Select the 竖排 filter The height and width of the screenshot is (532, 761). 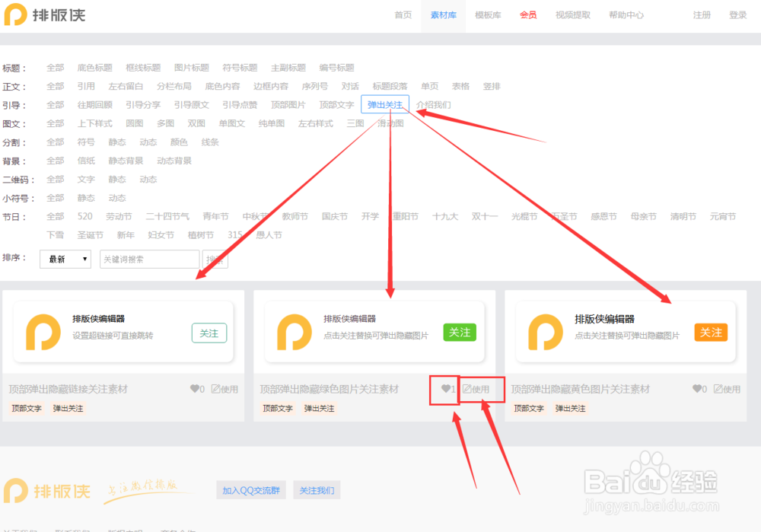point(492,87)
